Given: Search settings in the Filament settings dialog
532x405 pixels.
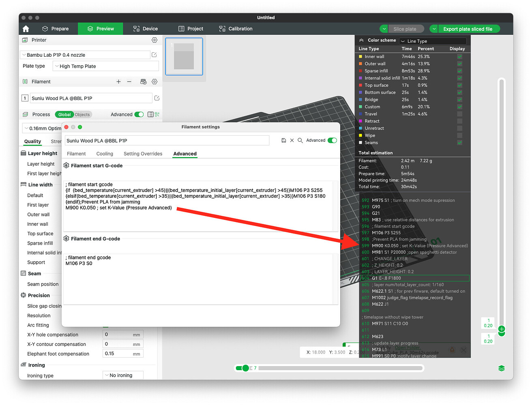Looking at the screenshot, I should pyautogui.click(x=300, y=141).
